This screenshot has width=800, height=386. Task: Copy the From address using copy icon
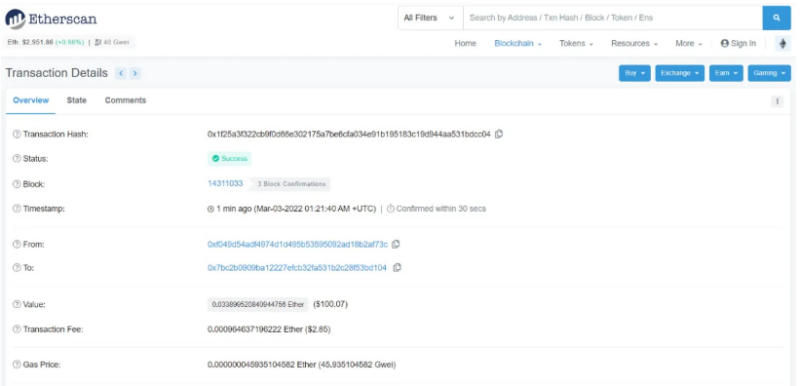396,244
